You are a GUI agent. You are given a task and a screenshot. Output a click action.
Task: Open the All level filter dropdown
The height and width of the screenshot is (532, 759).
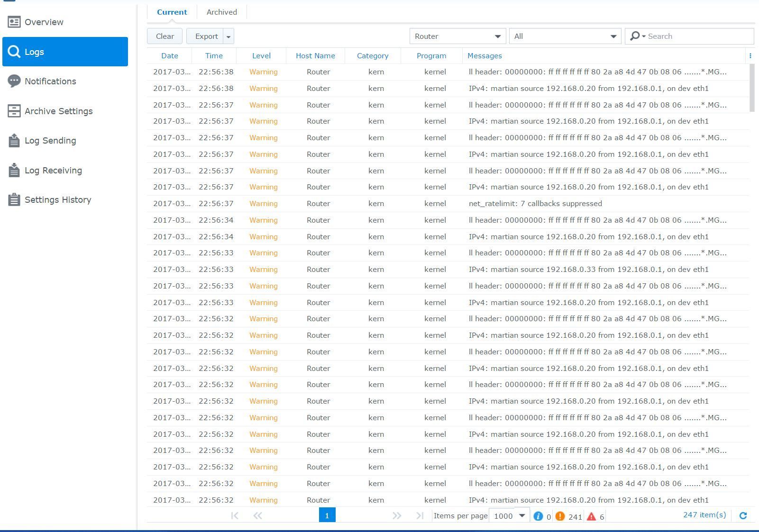[x=613, y=36]
